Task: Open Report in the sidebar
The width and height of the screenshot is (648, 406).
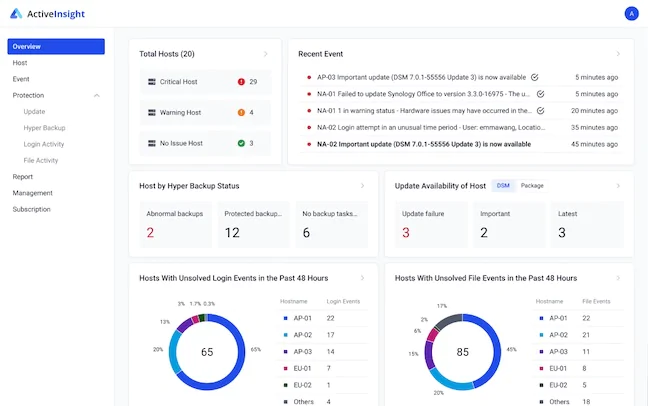Action: [x=22, y=177]
